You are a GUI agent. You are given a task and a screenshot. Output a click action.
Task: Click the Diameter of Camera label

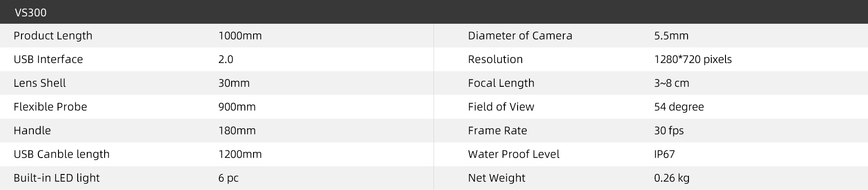520,36
